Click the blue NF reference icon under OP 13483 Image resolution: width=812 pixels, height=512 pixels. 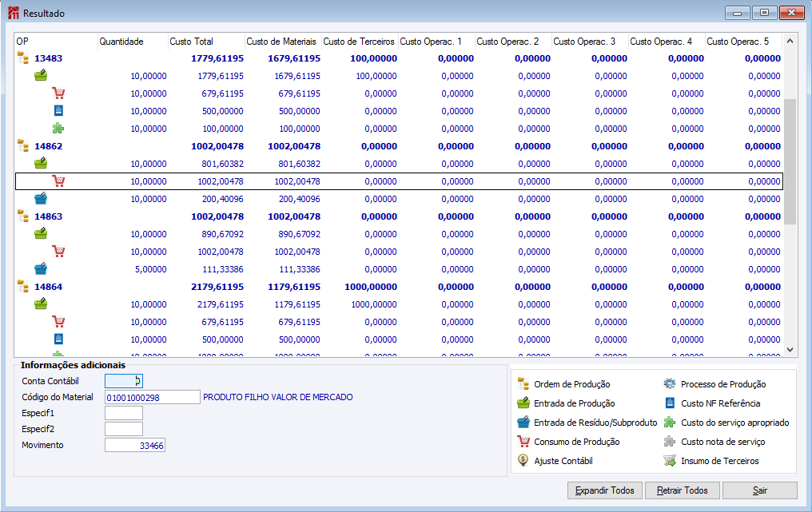pos(58,111)
